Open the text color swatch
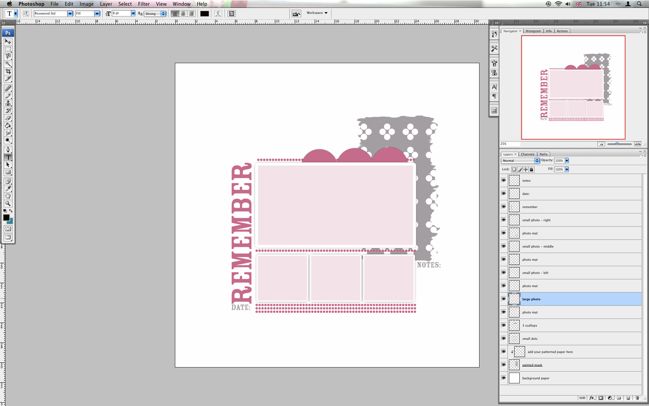The height and width of the screenshot is (406, 649). coord(204,14)
